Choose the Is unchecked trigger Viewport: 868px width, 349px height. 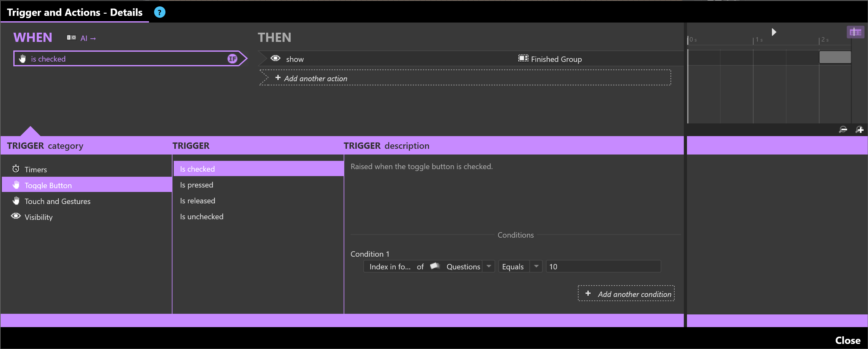[x=202, y=216]
